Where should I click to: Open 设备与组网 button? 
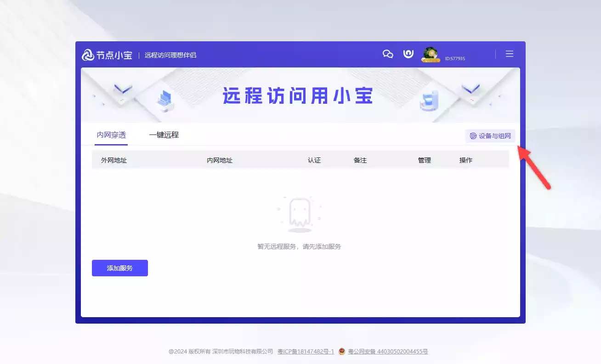tap(490, 136)
